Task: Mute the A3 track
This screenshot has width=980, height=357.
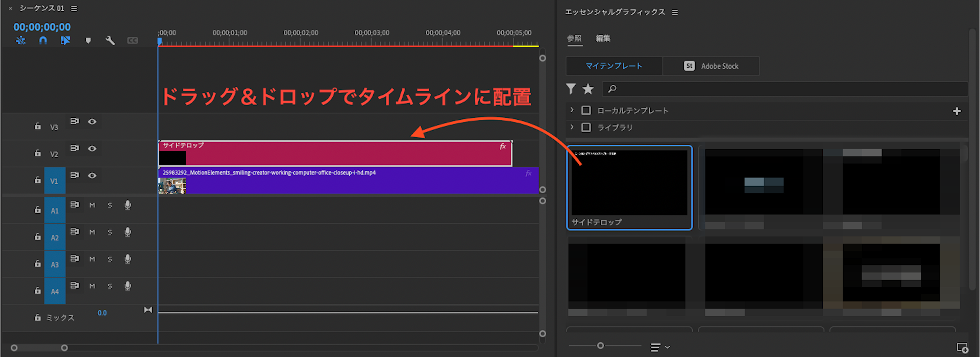Action: [92, 259]
